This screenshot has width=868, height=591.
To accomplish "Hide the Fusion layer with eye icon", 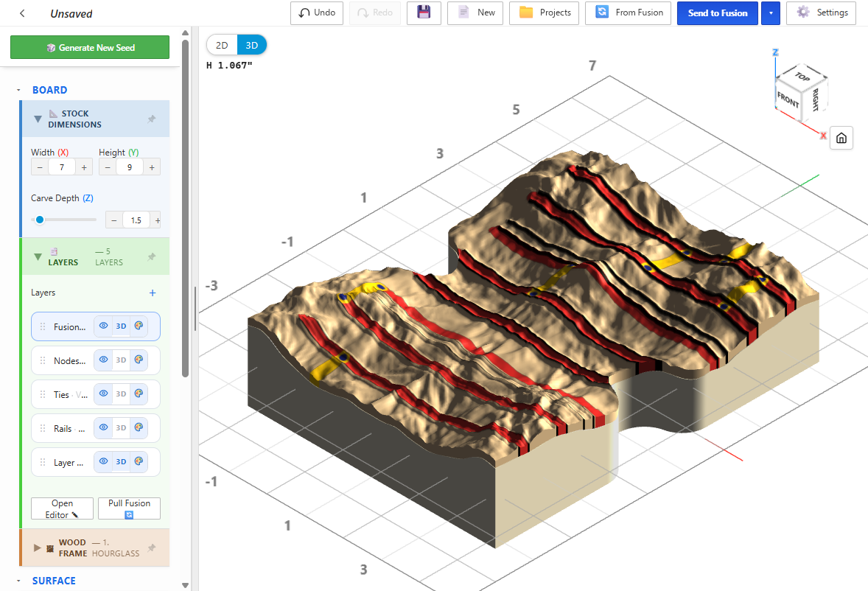I will [x=103, y=326].
